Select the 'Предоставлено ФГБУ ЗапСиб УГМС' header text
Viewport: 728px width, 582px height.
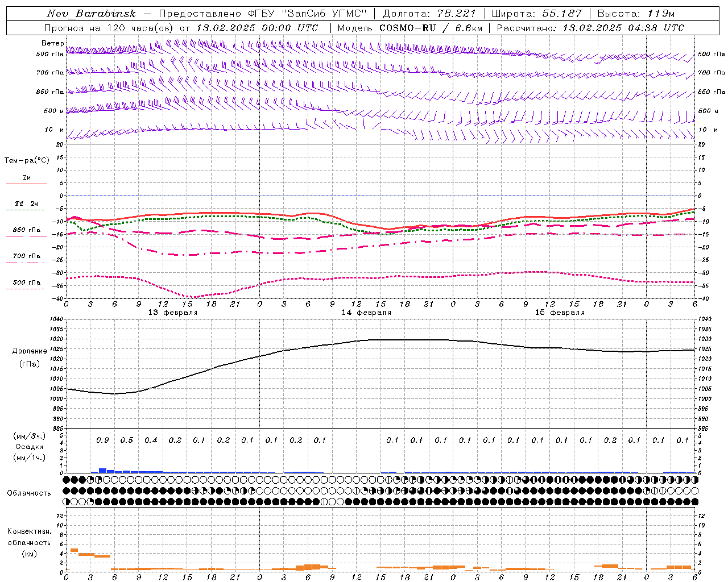263,14
